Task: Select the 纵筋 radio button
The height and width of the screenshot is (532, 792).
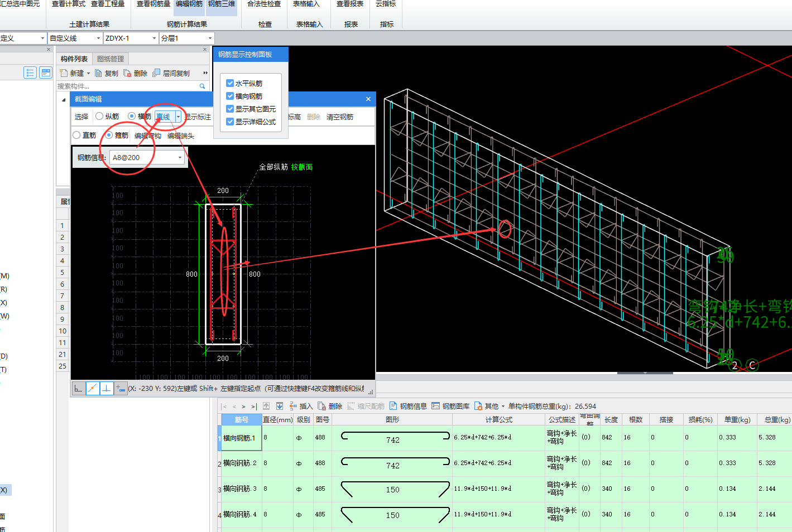Action: click(x=99, y=116)
